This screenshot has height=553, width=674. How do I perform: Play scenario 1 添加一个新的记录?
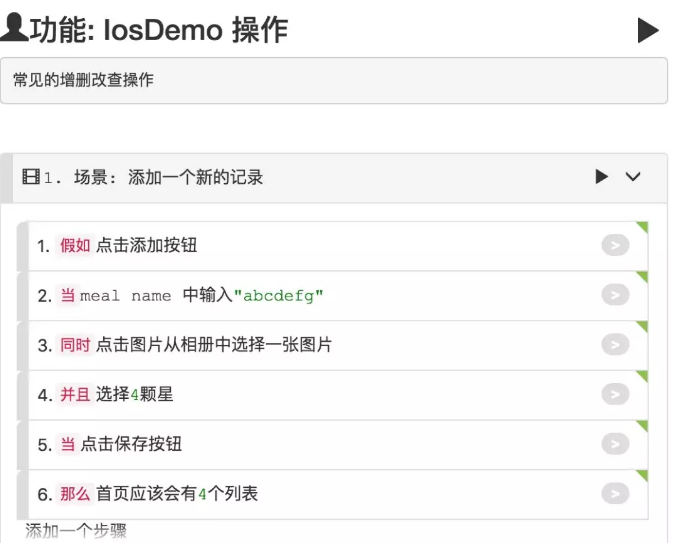click(x=601, y=177)
